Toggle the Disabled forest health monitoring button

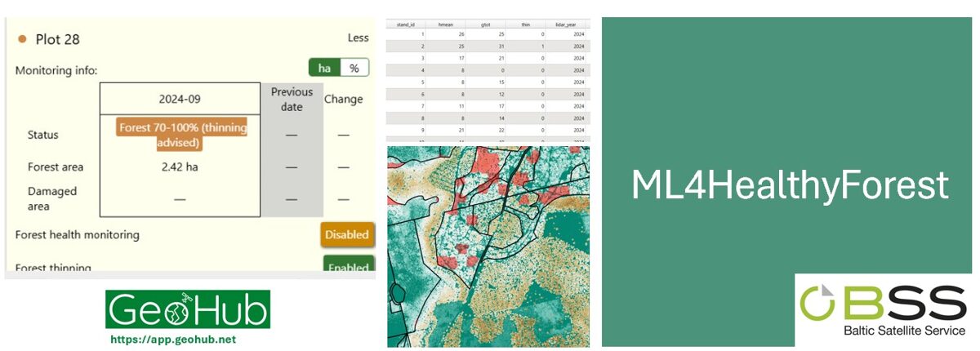pos(347,235)
